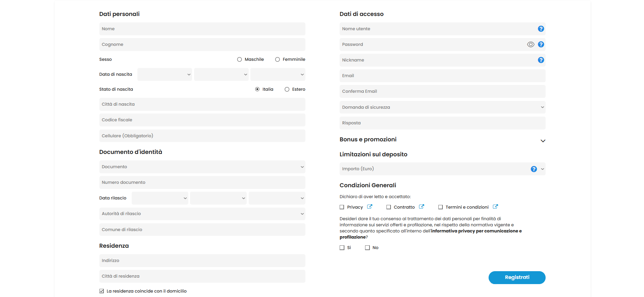Click the Codice fiscale input field
This screenshot has height=297, width=644.
[x=202, y=120]
